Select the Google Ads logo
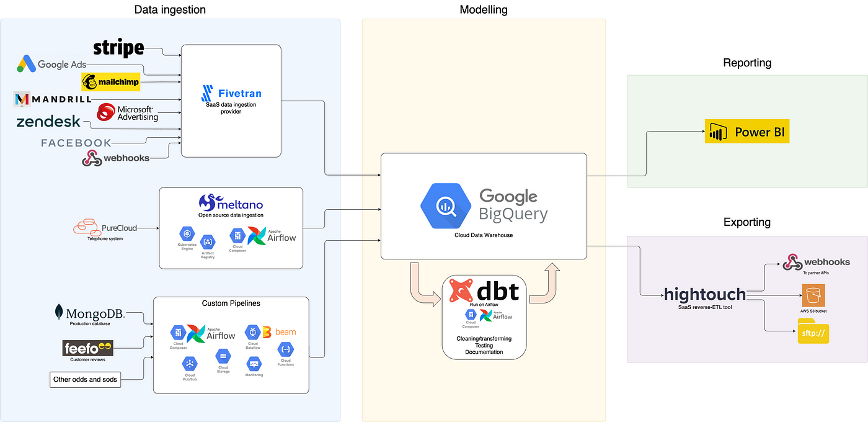The image size is (868, 422). (51, 64)
